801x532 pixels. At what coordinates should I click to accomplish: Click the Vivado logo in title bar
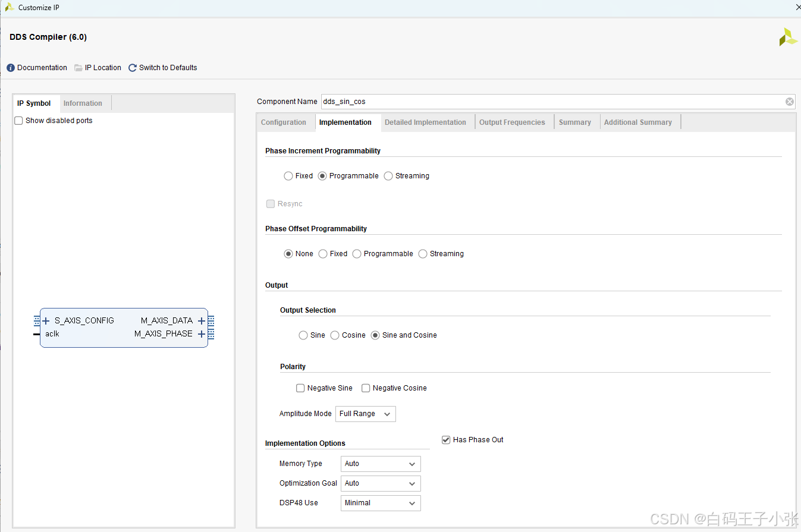[10, 7]
